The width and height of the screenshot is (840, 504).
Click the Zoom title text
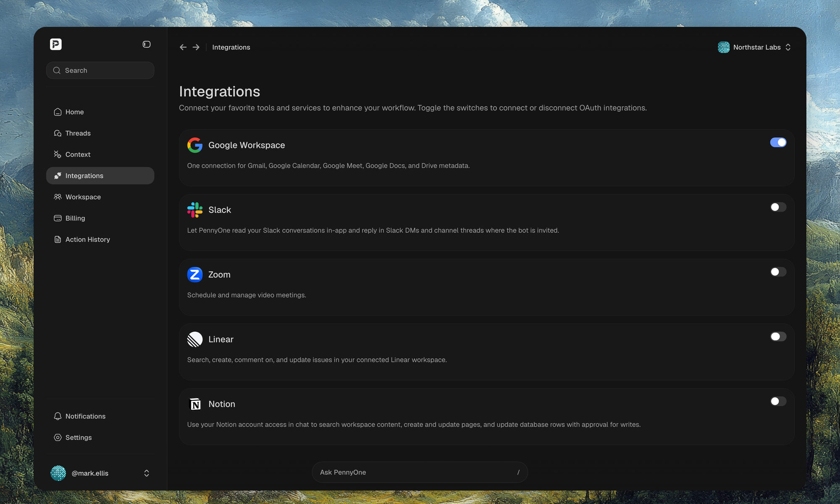pyautogui.click(x=219, y=274)
